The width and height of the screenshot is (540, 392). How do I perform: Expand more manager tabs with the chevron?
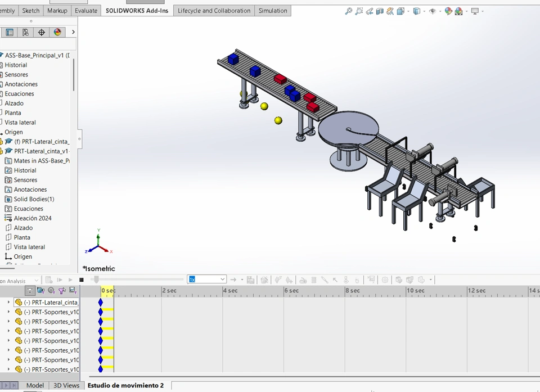tap(73, 32)
